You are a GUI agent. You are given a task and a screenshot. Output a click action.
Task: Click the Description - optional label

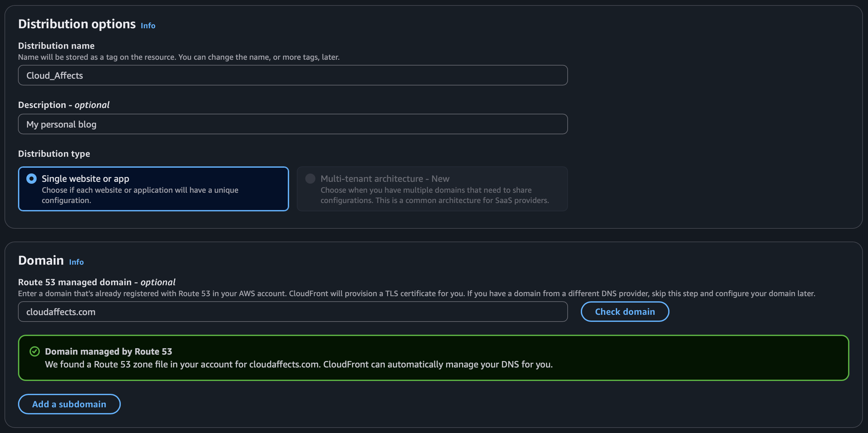pos(64,105)
